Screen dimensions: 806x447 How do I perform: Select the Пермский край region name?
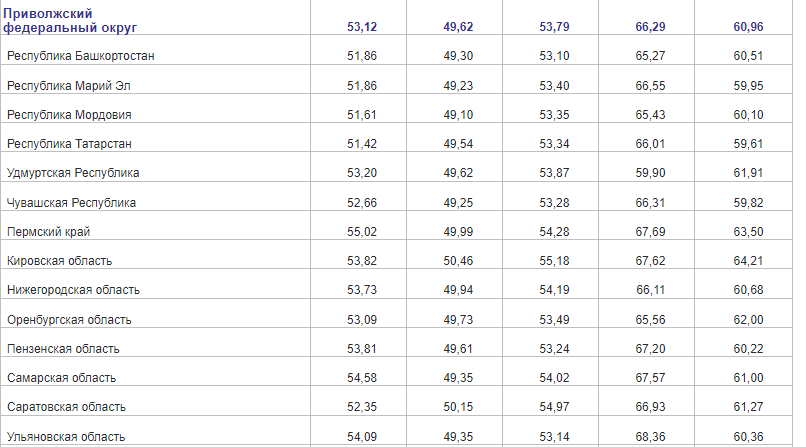point(47,232)
